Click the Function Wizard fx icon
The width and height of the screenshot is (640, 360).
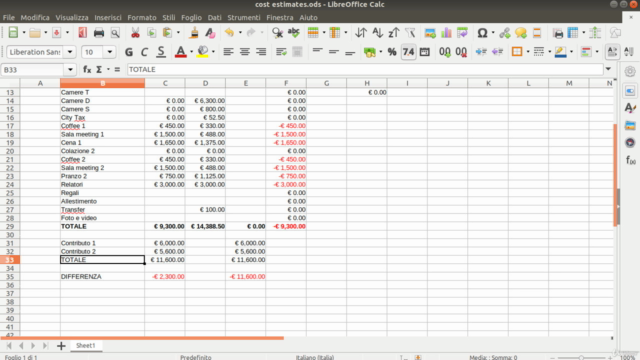(x=87, y=69)
